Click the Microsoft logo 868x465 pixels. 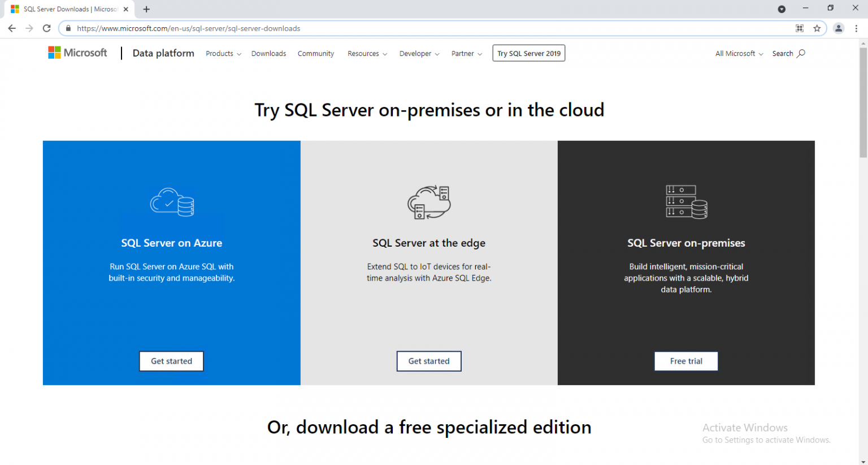coord(77,53)
